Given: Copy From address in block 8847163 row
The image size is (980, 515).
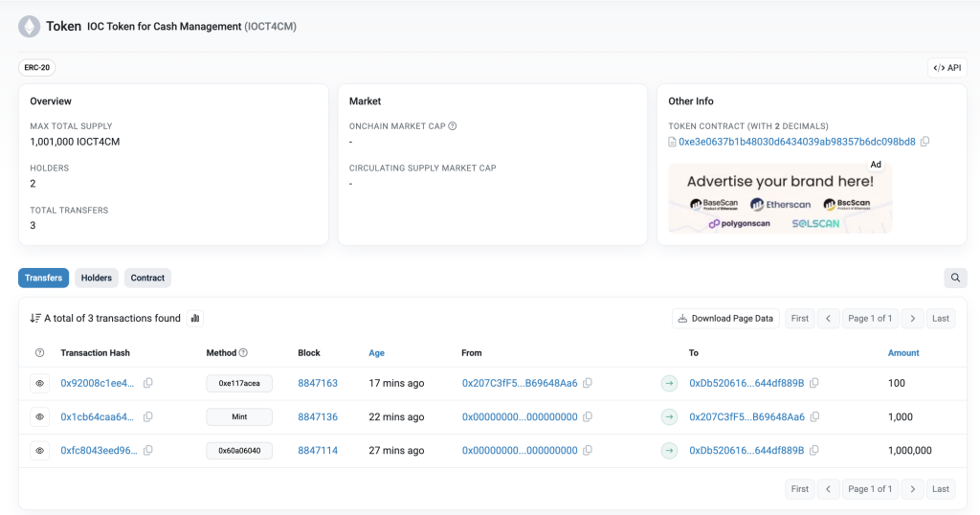Looking at the screenshot, I should pos(588,383).
